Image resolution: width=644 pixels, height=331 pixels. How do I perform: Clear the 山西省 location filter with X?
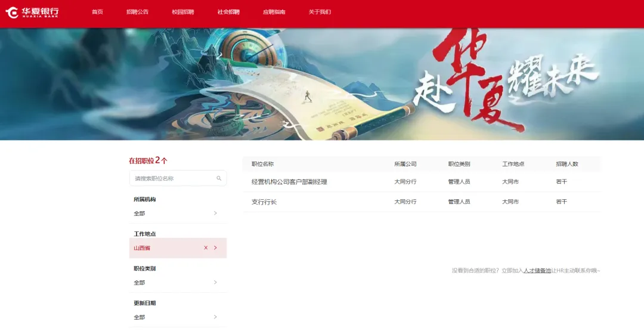[206, 248]
